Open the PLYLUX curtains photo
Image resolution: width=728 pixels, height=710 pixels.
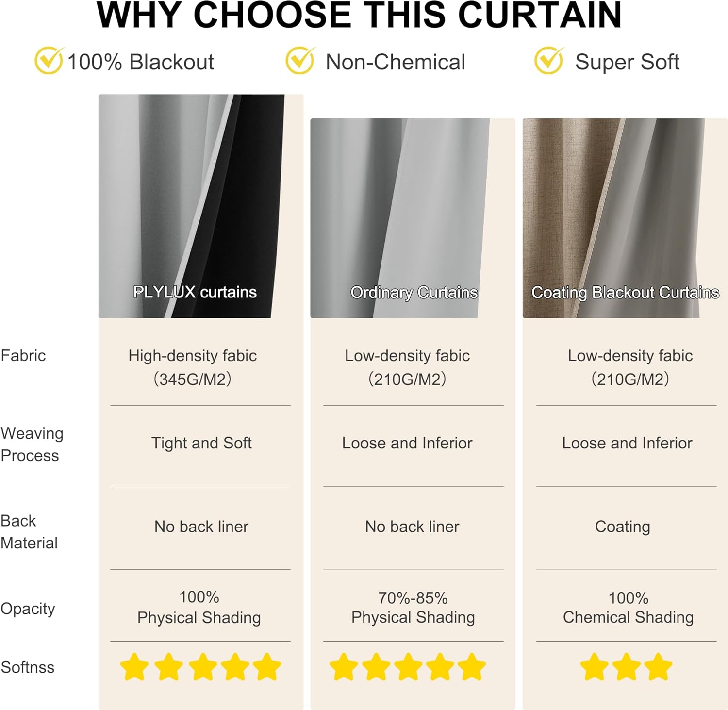pos(191,206)
